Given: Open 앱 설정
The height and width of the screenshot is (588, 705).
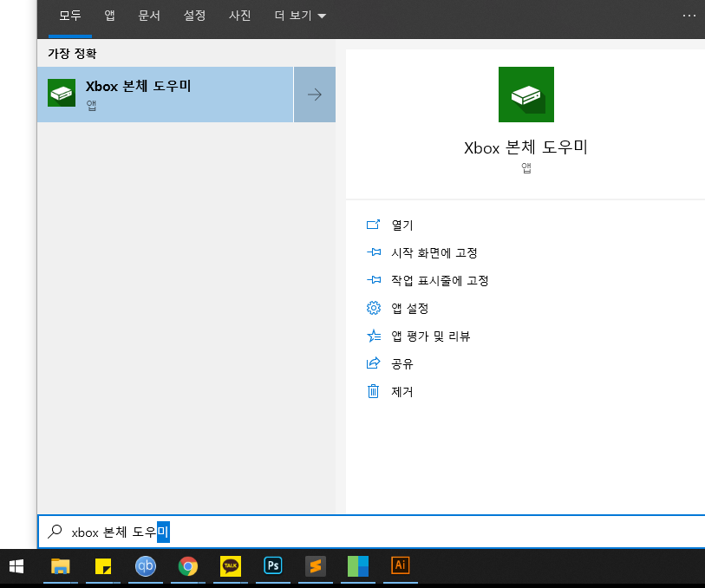Looking at the screenshot, I should pos(409,309).
